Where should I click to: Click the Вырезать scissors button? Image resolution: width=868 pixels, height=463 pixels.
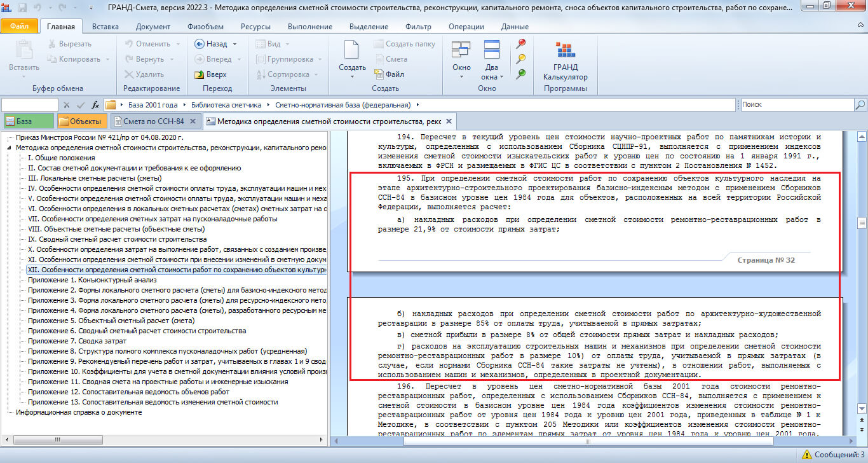click(69, 44)
